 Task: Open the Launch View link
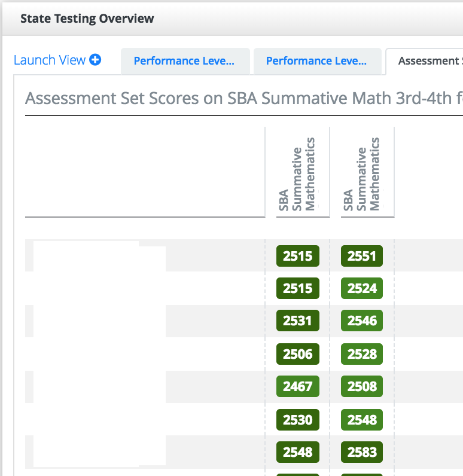pos(50,60)
